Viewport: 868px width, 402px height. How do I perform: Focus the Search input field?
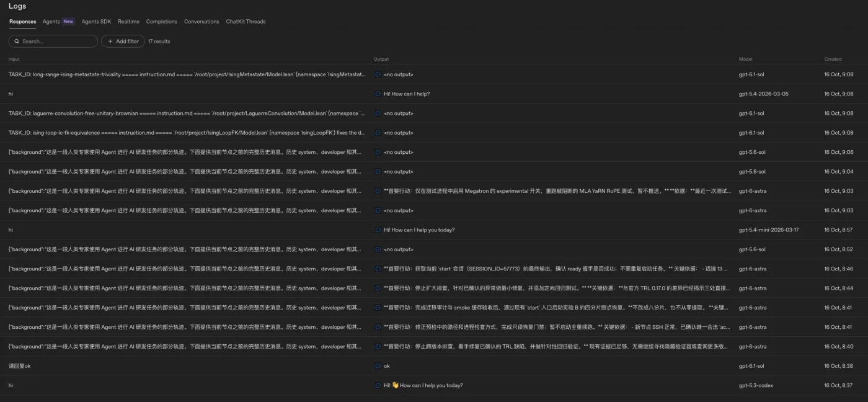pos(53,42)
